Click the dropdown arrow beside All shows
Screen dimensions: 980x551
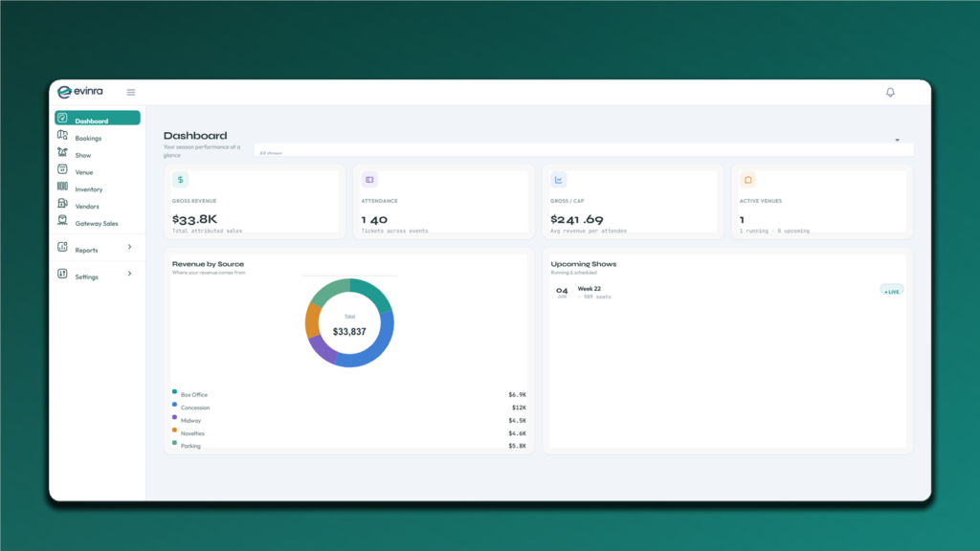pyautogui.click(x=897, y=140)
